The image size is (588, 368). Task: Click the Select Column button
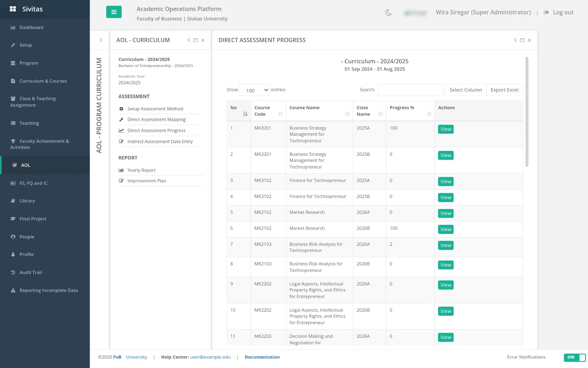coord(466,90)
